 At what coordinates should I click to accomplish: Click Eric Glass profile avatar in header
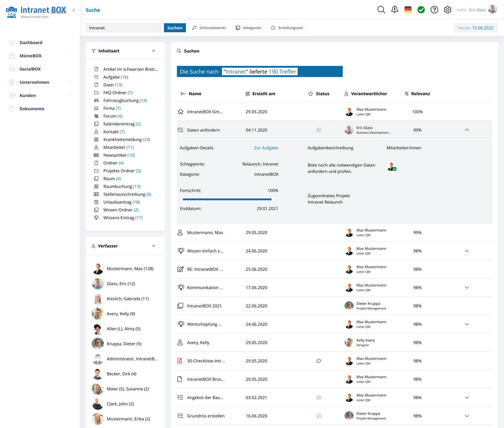[493, 10]
